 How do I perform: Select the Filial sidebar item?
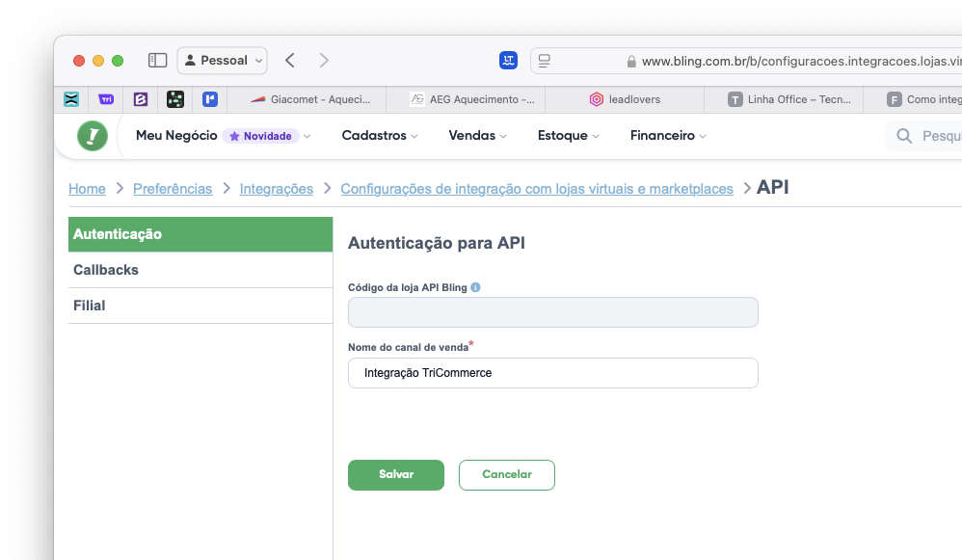pos(200,306)
